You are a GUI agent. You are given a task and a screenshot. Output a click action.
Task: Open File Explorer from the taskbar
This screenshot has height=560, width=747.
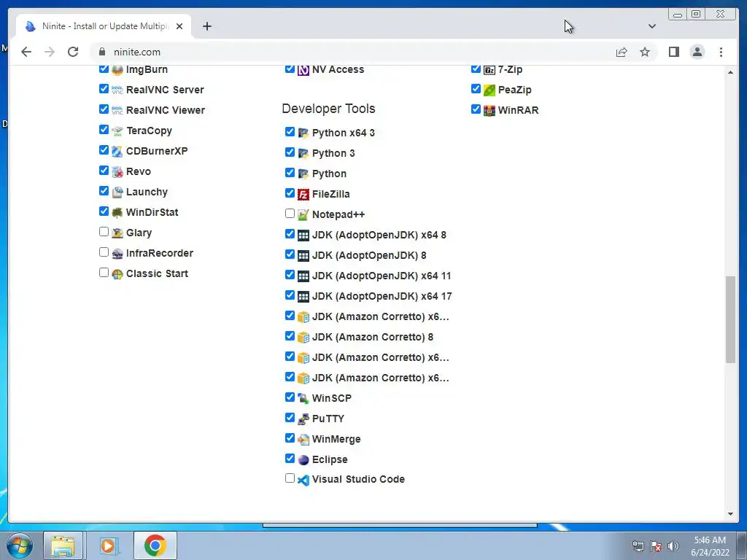coord(63,545)
